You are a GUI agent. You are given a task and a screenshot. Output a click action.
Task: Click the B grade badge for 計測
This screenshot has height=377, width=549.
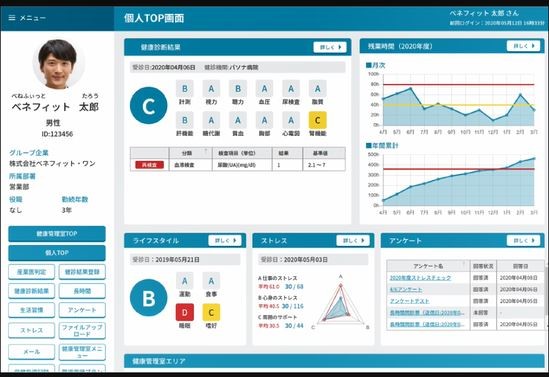185,89
